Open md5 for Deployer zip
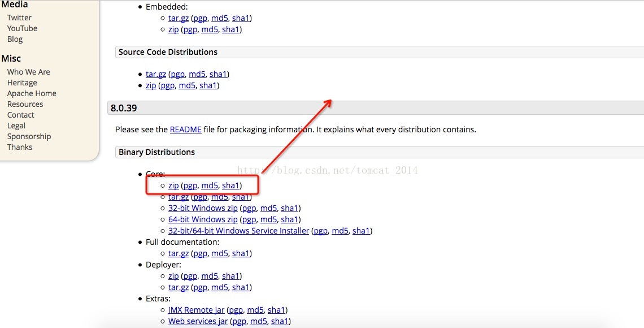The height and width of the screenshot is (328, 644). pos(210,276)
